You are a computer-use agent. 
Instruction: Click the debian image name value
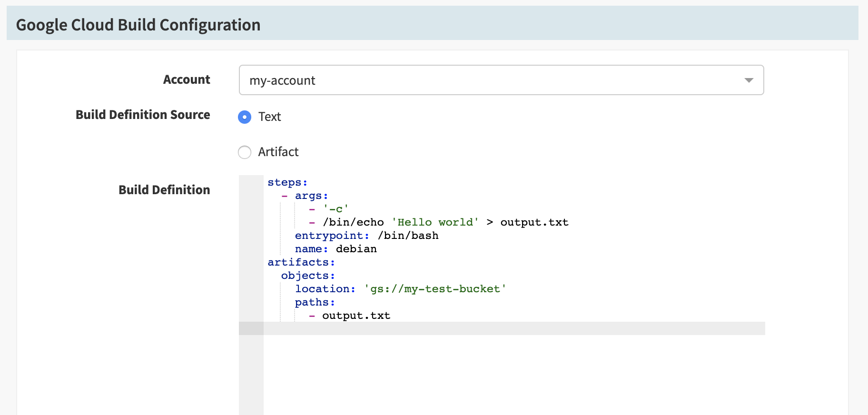pyautogui.click(x=356, y=249)
